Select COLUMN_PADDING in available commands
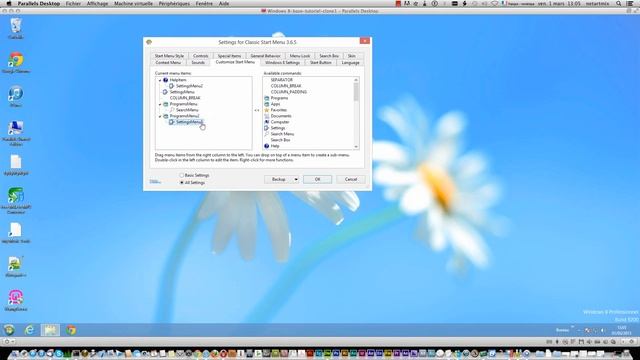 point(289,92)
